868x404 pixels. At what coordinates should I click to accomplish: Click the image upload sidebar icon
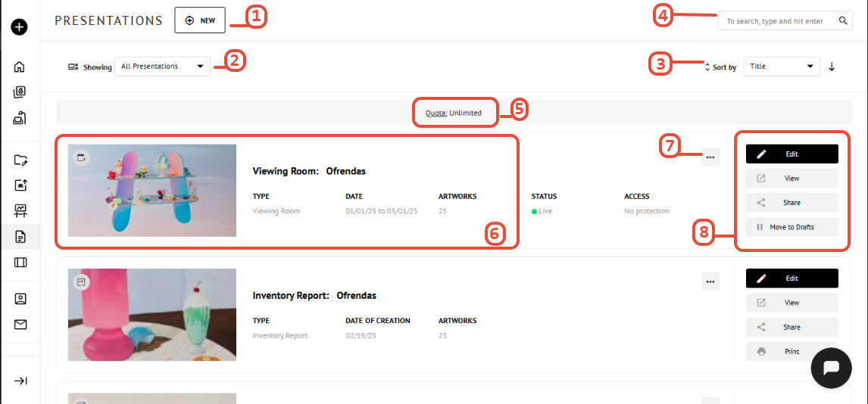(20, 185)
